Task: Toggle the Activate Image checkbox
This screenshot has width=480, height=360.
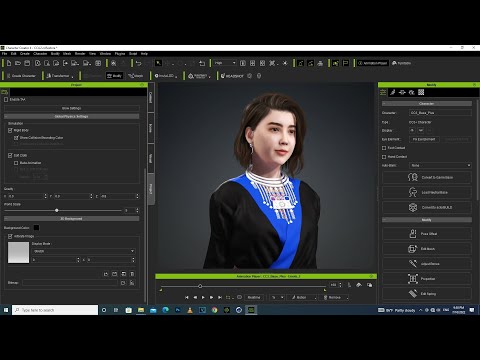Action: [10, 236]
